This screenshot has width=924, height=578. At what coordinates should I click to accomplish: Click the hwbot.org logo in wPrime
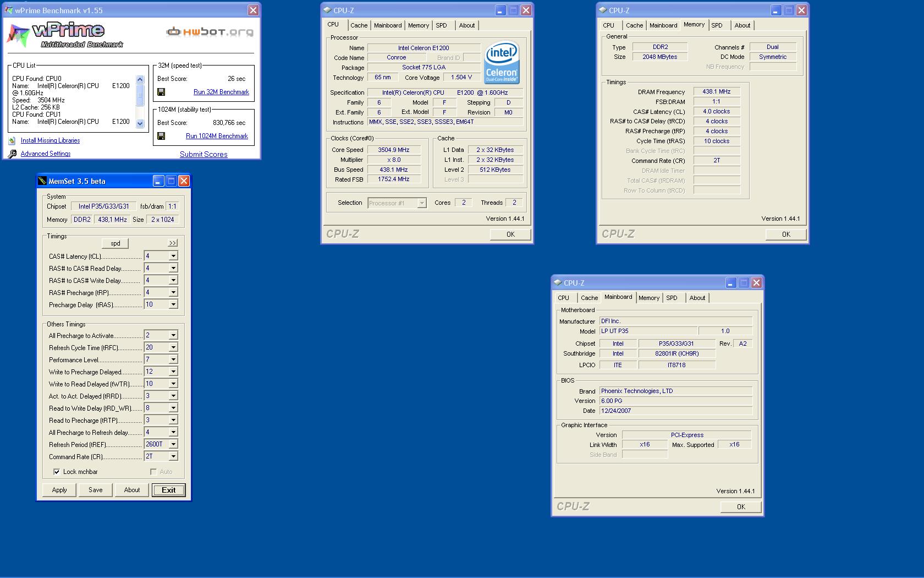210,32
